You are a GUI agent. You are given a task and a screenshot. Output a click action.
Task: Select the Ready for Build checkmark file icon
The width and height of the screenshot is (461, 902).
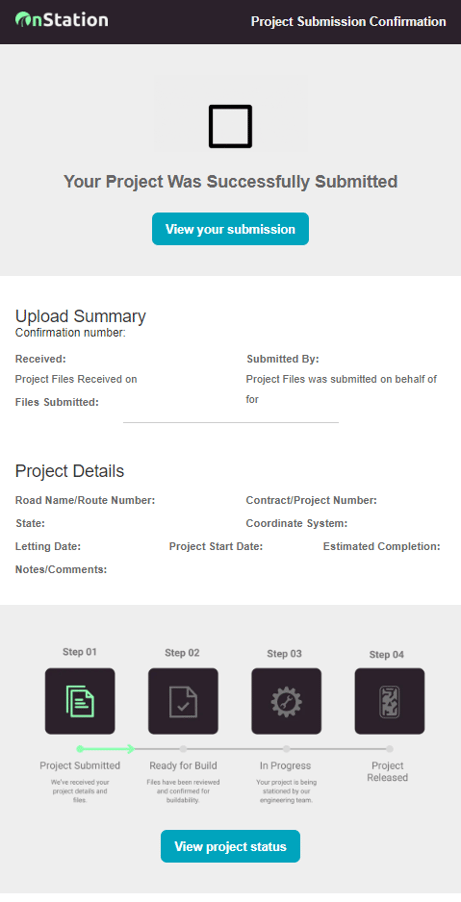[x=183, y=701]
